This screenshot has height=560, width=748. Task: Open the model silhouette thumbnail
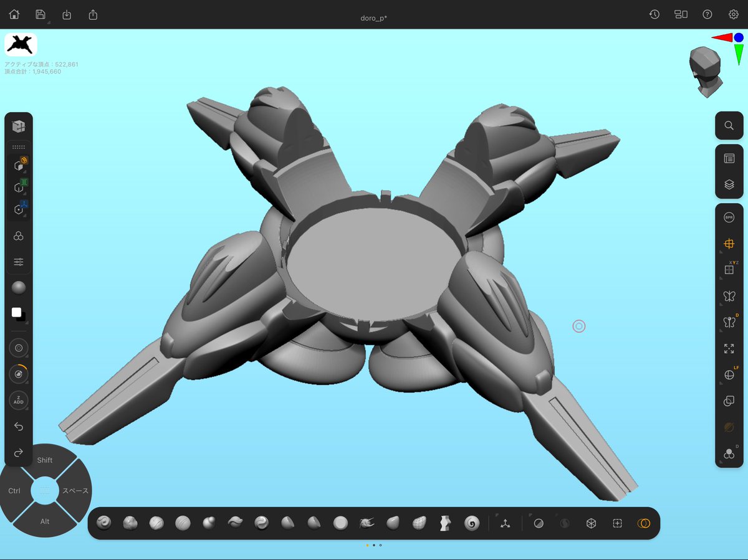point(21,44)
